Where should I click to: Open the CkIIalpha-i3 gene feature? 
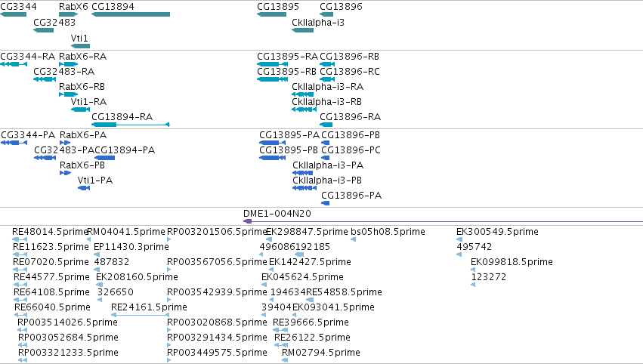[x=303, y=30]
